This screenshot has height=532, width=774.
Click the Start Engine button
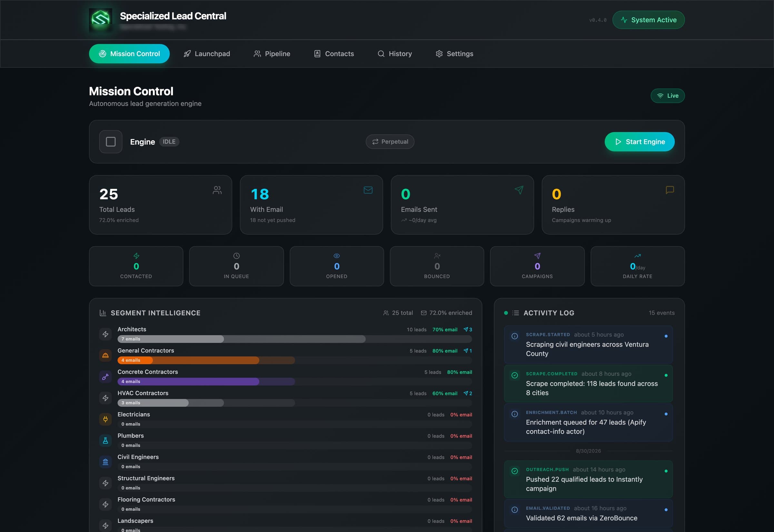click(x=639, y=142)
